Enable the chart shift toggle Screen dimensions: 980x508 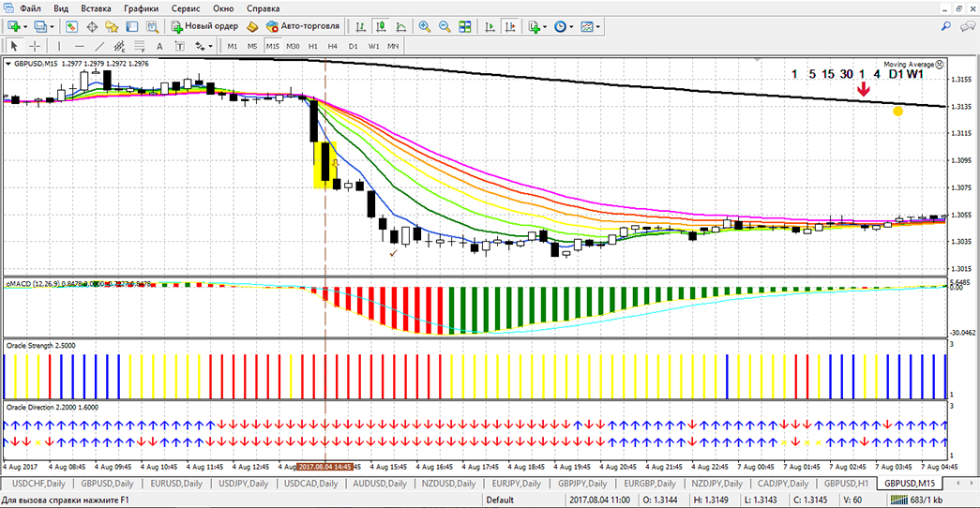tap(512, 27)
